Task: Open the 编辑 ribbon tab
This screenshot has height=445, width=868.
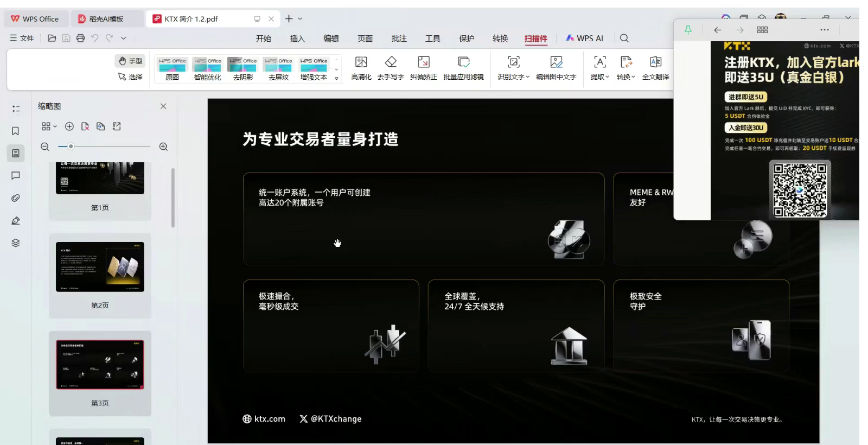Action: 331,39
